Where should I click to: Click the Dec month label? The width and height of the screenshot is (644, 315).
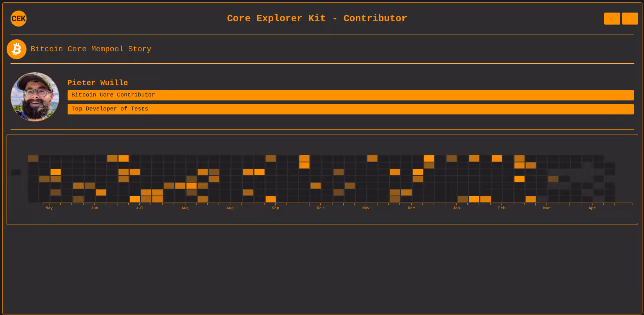click(411, 208)
